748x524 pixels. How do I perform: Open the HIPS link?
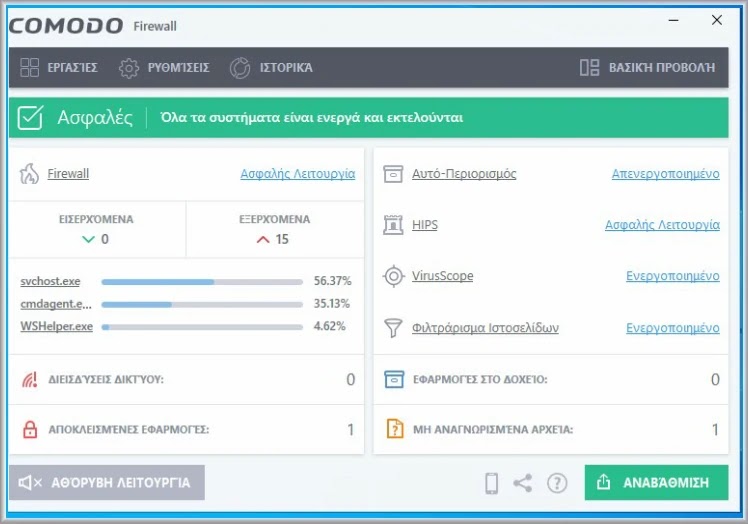click(425, 224)
